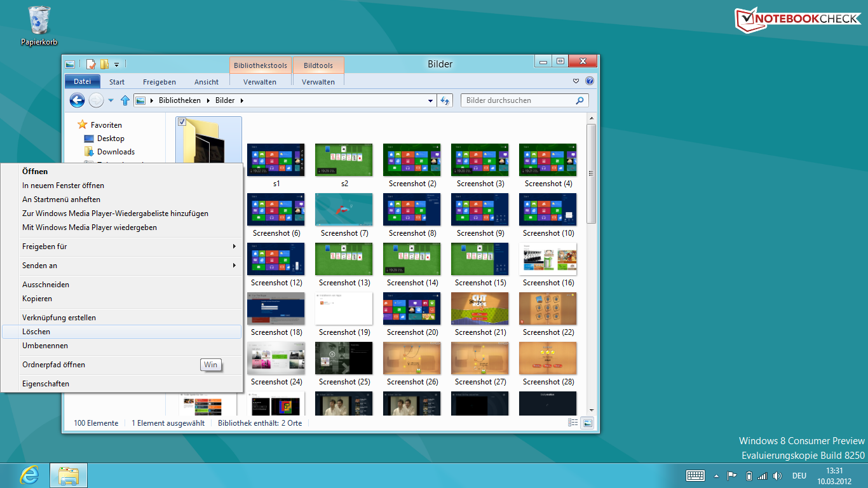The height and width of the screenshot is (488, 868).
Task: Go up one folder level with the up arrow
Action: (125, 100)
